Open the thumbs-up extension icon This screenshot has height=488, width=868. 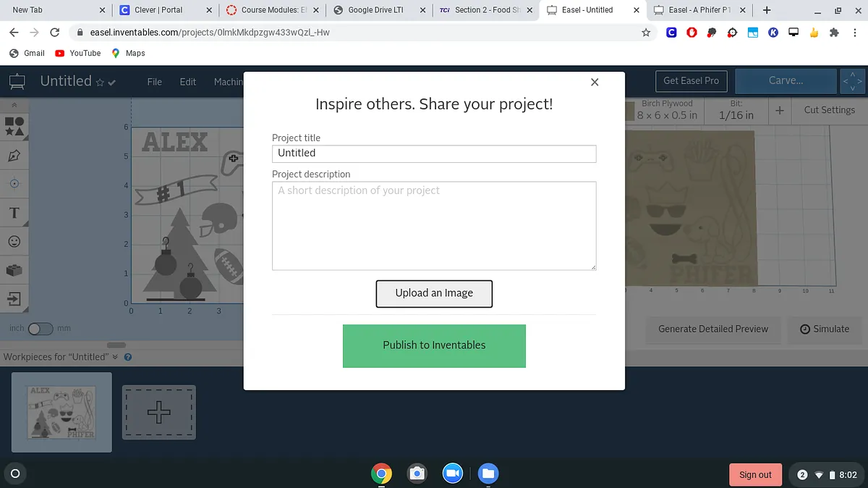pos(814,33)
